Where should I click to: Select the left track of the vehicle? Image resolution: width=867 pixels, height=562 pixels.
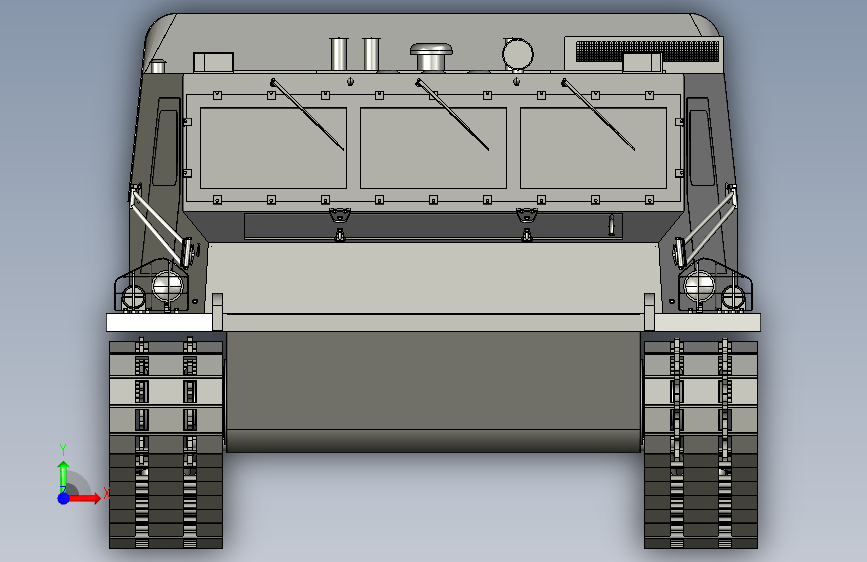pyautogui.click(x=166, y=444)
